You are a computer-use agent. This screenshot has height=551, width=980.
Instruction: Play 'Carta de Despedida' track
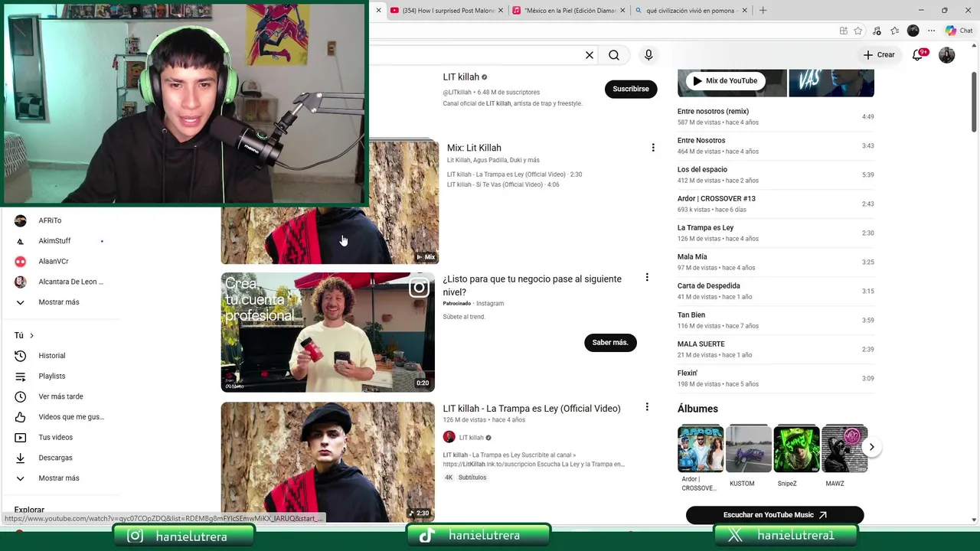(x=776, y=291)
